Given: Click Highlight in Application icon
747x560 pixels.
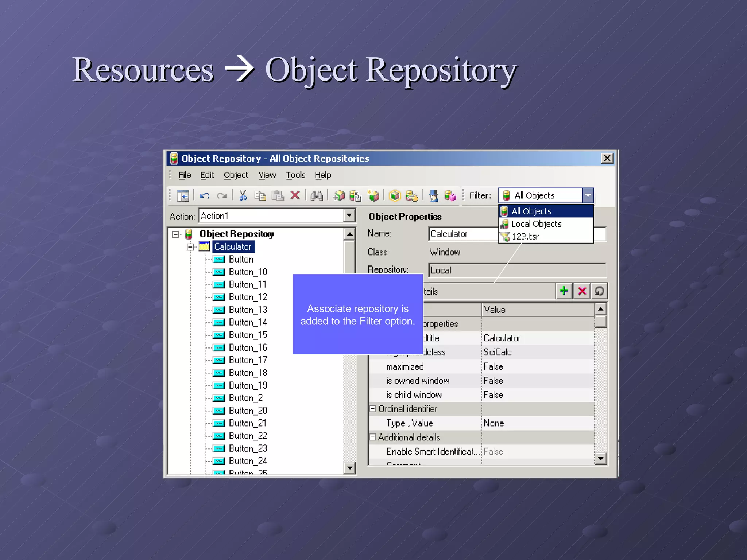Looking at the screenshot, I should point(395,196).
